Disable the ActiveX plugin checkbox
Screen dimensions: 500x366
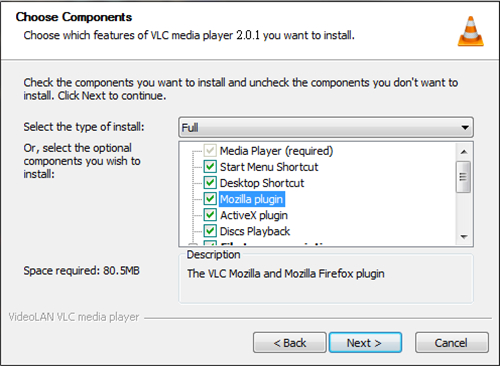tap(210, 215)
